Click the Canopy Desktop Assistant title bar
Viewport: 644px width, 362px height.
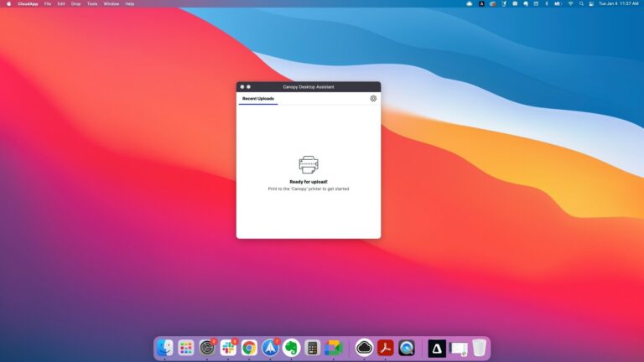click(309, 87)
